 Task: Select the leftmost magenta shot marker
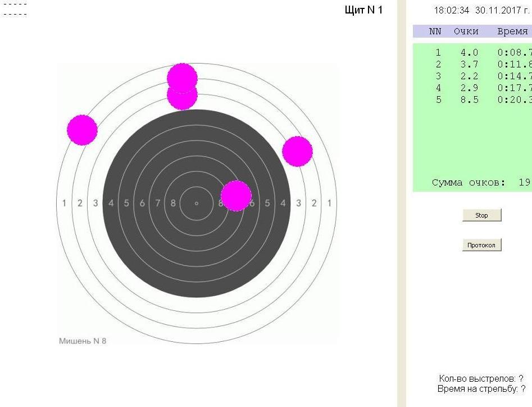pyautogui.click(x=82, y=130)
